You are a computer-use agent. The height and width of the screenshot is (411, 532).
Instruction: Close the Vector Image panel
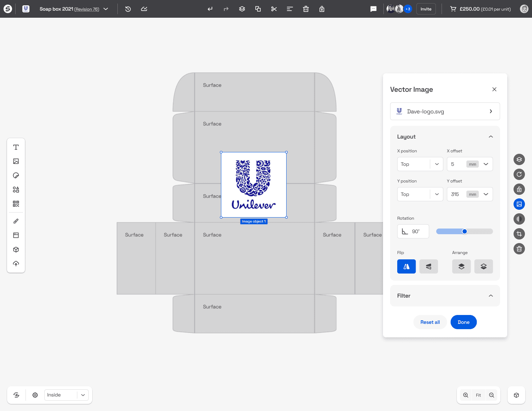pos(494,89)
